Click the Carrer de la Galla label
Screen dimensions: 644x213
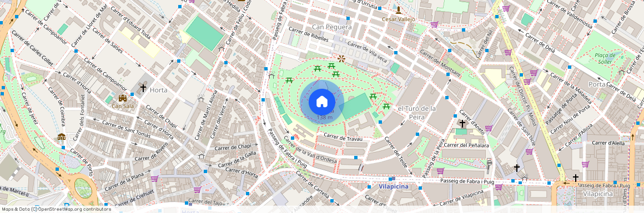pos(237,160)
